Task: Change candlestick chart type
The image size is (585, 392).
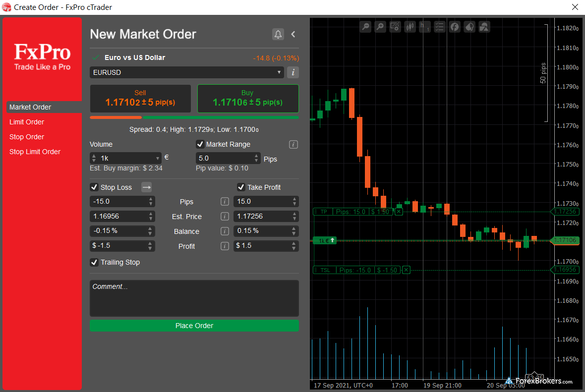Action: (410, 27)
